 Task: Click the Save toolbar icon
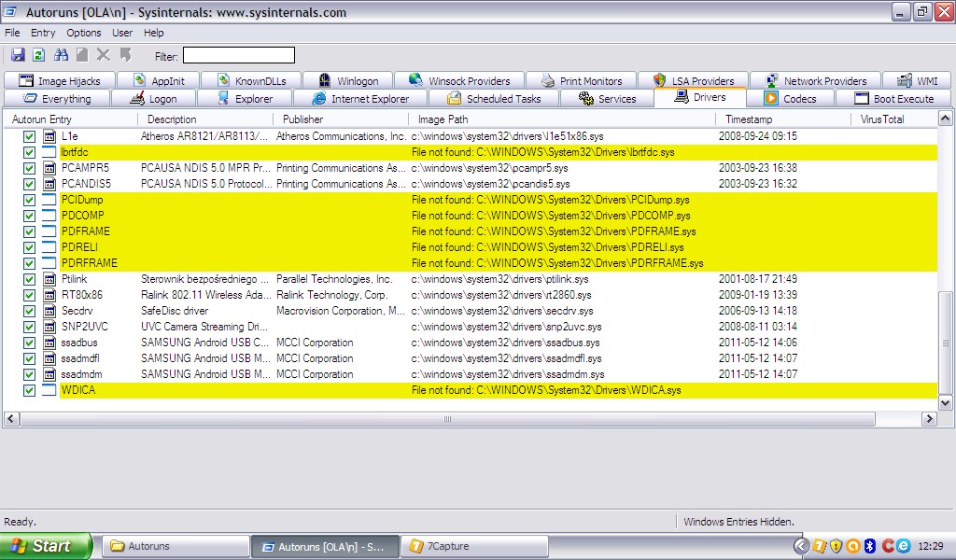(18, 55)
